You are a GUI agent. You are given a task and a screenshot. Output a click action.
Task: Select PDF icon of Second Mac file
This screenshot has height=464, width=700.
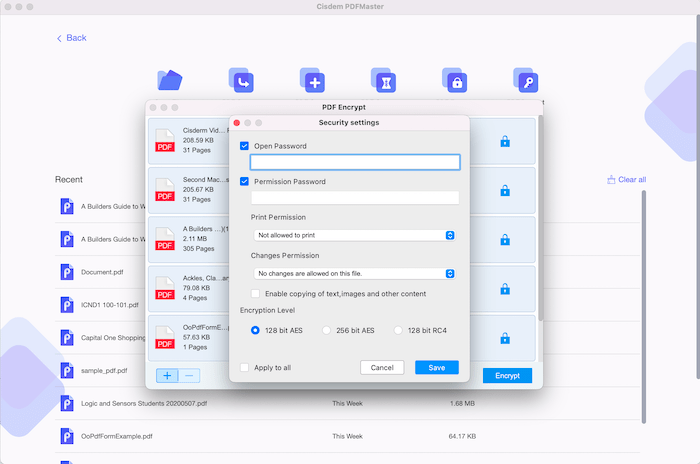coord(165,189)
